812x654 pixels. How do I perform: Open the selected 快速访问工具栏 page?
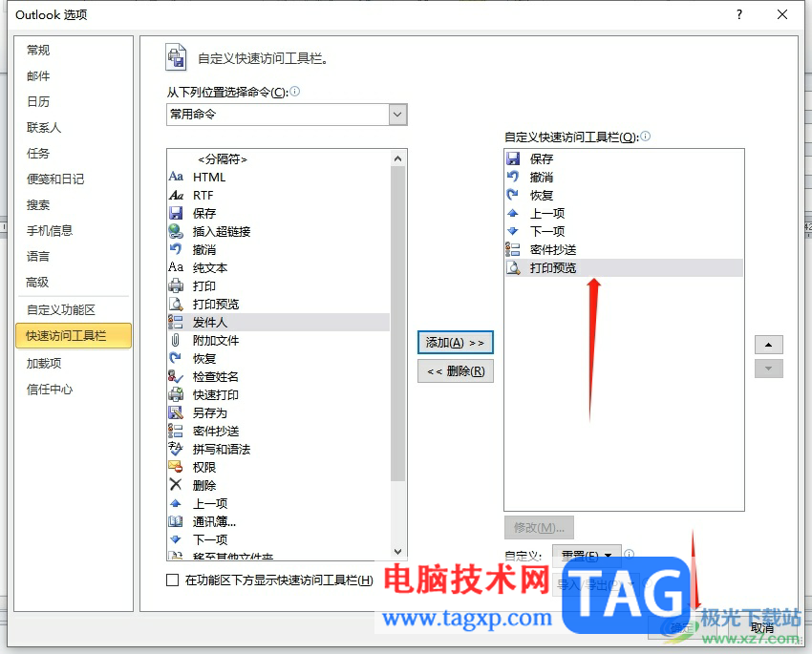(x=74, y=336)
